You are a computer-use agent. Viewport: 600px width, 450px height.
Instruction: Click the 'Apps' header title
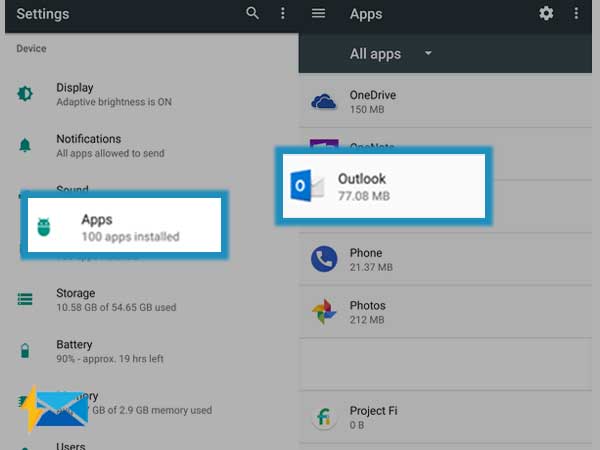[x=366, y=14]
